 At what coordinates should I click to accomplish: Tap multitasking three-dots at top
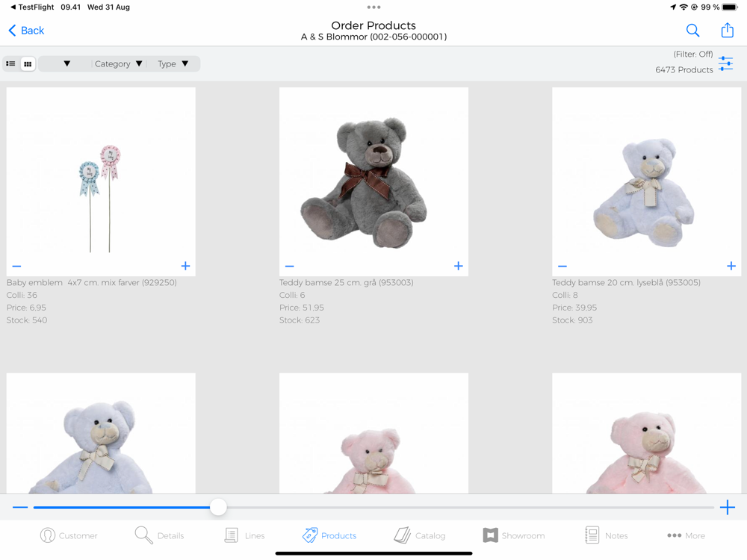pos(374,7)
